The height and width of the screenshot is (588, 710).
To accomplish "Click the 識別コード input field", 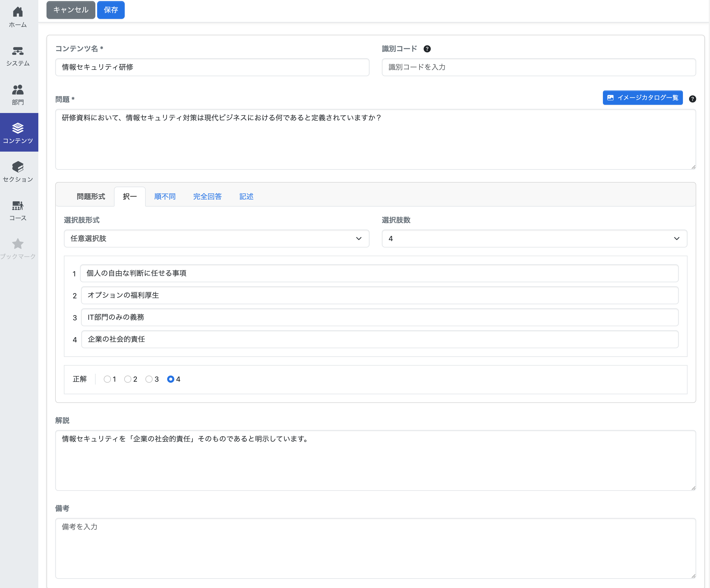I will click(539, 67).
